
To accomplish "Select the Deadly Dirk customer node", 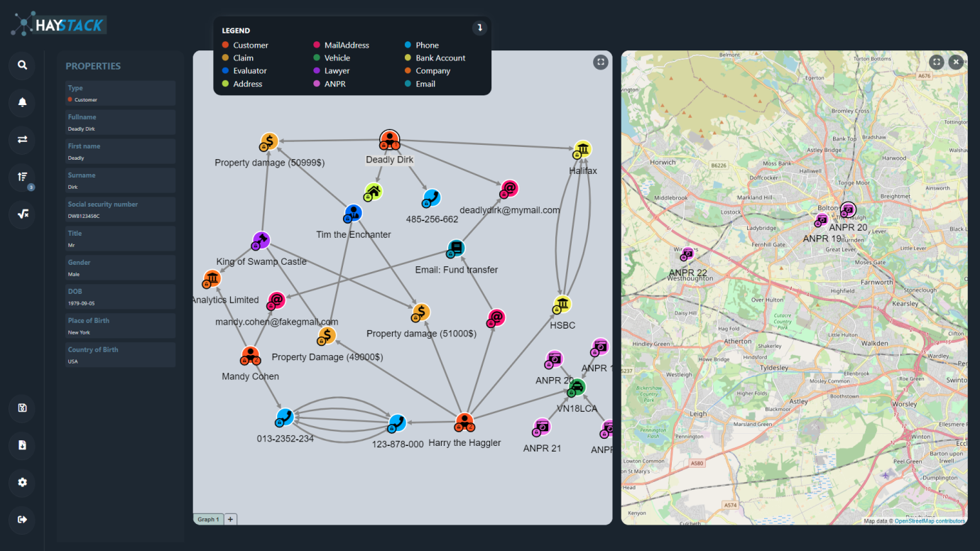I will point(389,141).
